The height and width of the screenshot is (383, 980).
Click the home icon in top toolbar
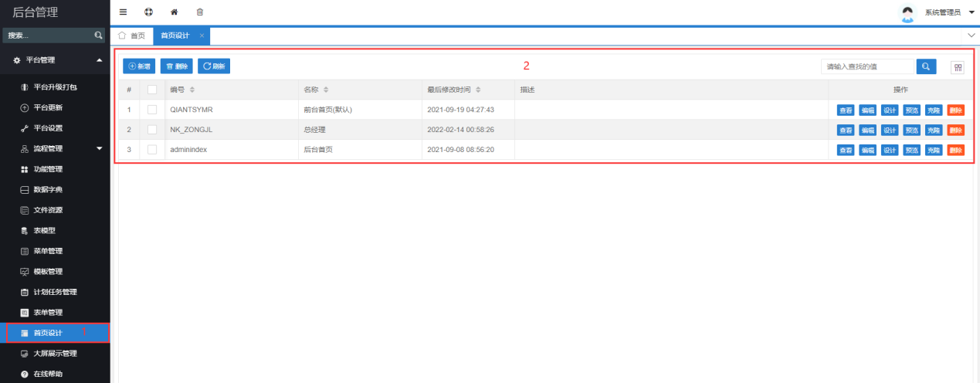pyautogui.click(x=175, y=12)
